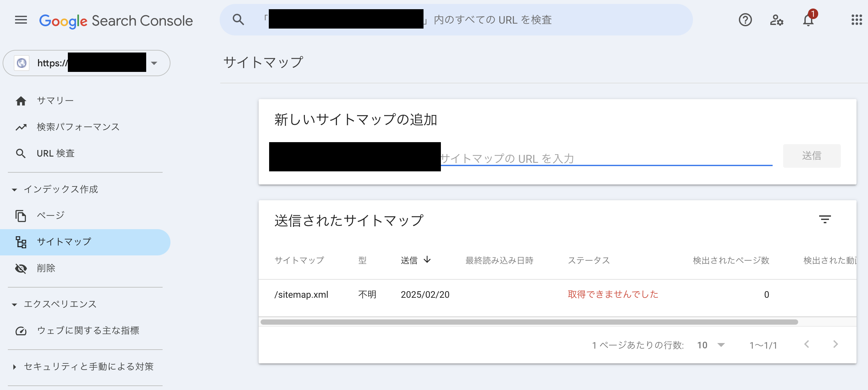Image resolution: width=868 pixels, height=390 pixels.
Task: Open 検索パフォーマンス in the sidebar
Action: tap(78, 127)
